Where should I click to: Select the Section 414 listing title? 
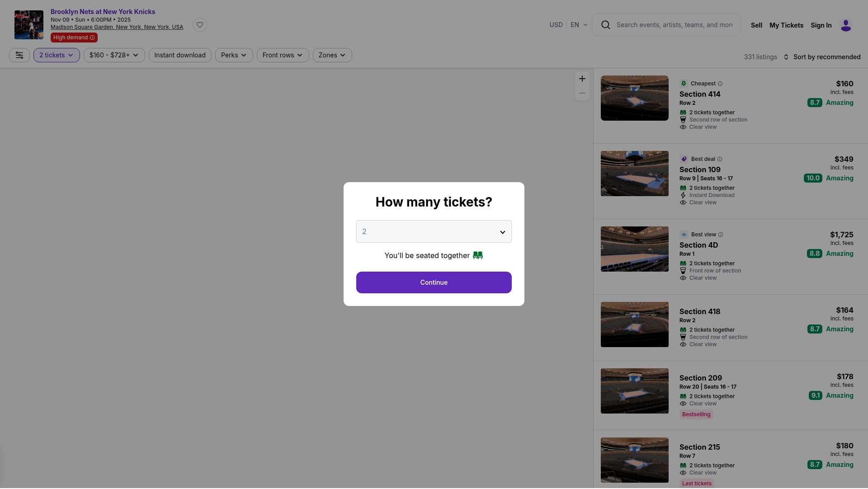pos(700,94)
